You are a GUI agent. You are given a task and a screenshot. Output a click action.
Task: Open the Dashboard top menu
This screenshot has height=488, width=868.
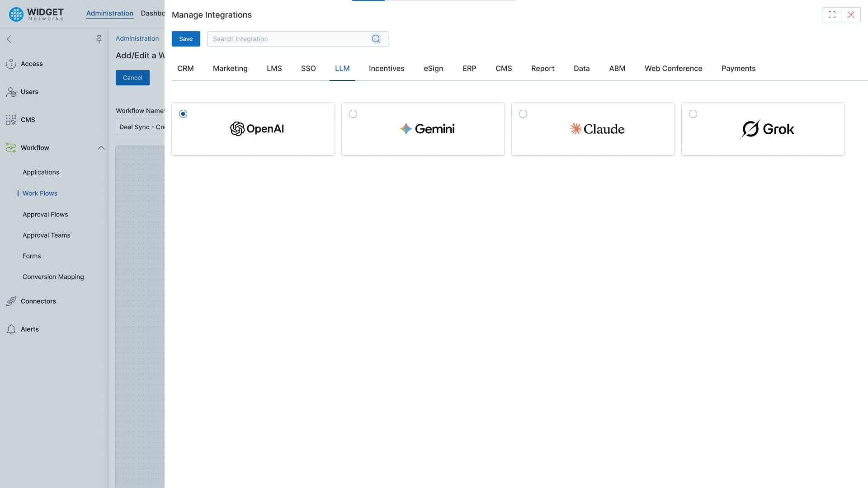pyautogui.click(x=153, y=14)
